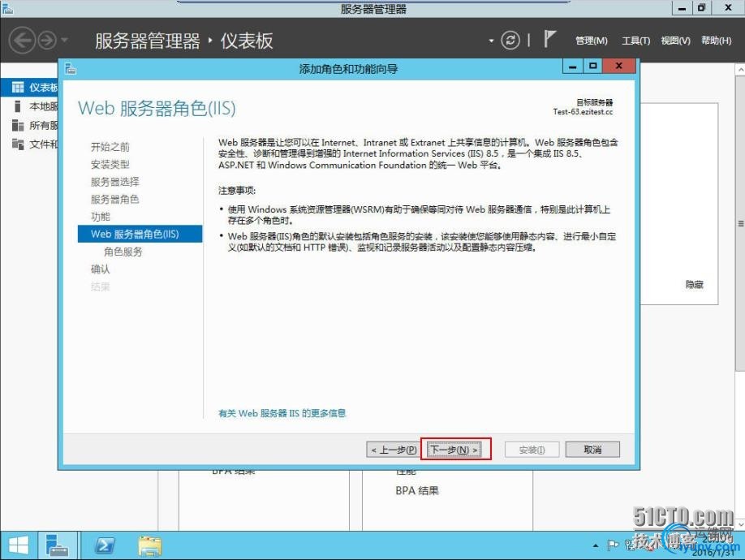Click the wizard's title bar icon

71,69
